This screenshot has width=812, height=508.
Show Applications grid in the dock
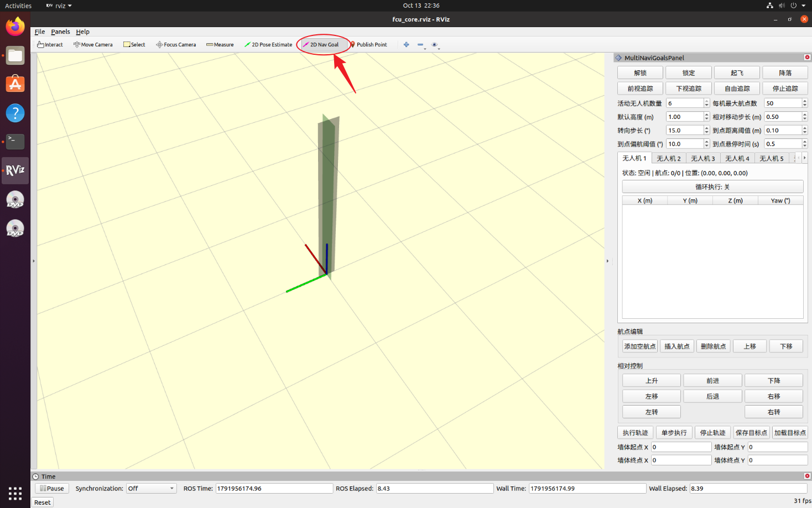[x=15, y=494]
